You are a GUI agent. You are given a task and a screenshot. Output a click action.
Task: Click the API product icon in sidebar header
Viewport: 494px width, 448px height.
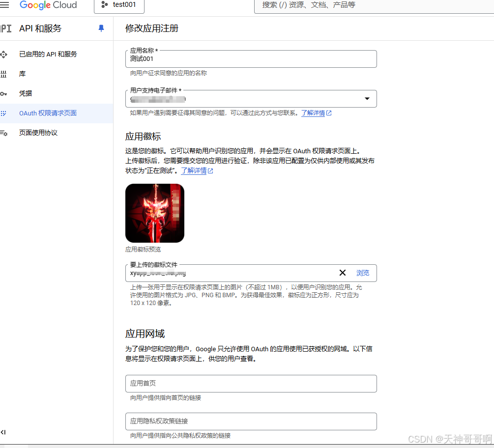(6, 28)
